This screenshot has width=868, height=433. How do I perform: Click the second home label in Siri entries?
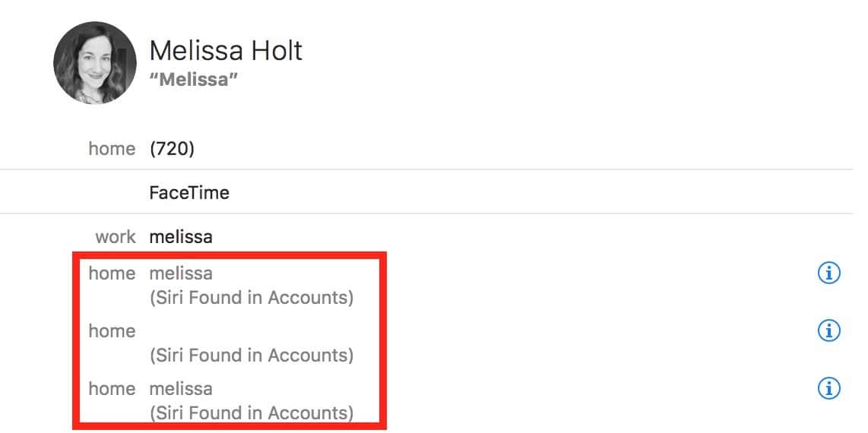pyautogui.click(x=112, y=330)
